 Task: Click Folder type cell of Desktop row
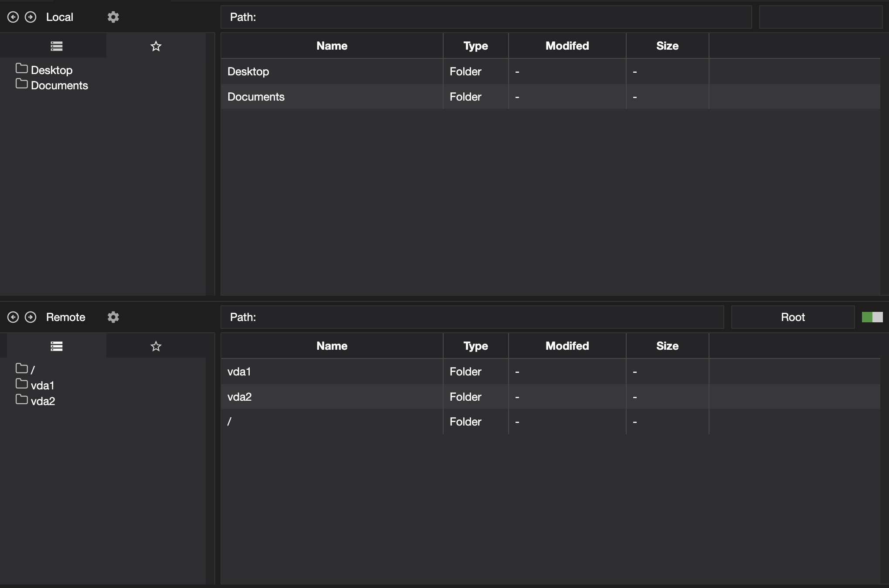(x=476, y=71)
